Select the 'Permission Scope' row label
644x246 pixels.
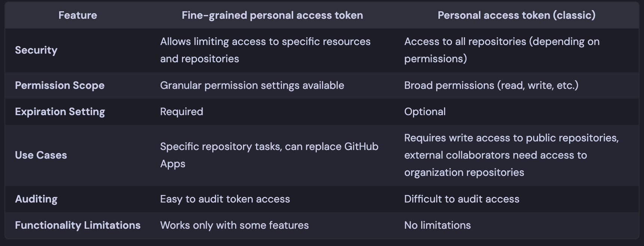pos(60,85)
